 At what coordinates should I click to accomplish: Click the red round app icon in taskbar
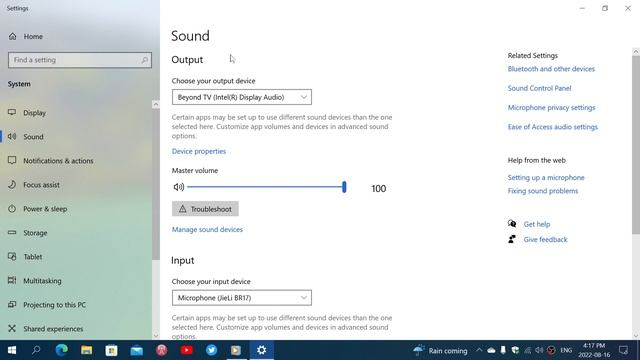(x=162, y=350)
